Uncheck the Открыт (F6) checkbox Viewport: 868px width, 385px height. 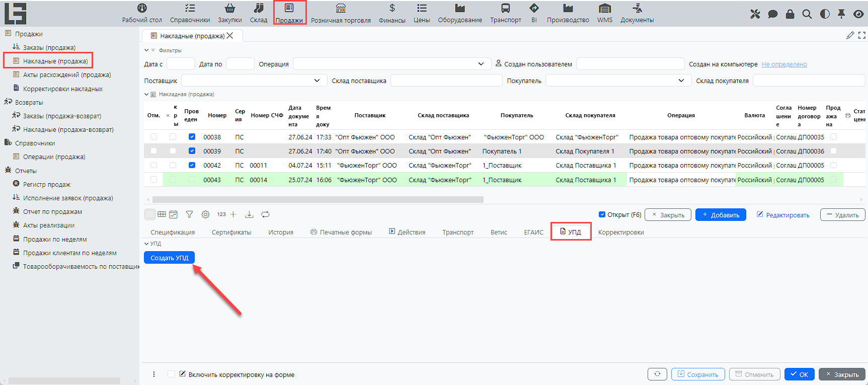tap(602, 215)
